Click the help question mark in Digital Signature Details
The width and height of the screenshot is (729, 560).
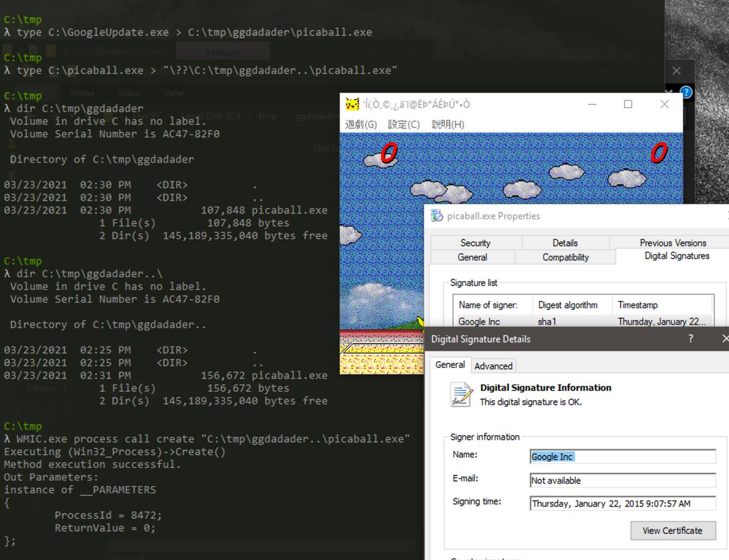coord(690,339)
